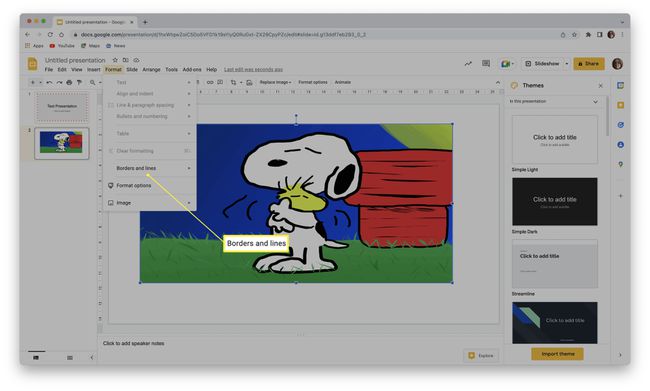Select the Simple Dark theme thumbnail
This screenshot has width=650, height=391.
point(555,202)
